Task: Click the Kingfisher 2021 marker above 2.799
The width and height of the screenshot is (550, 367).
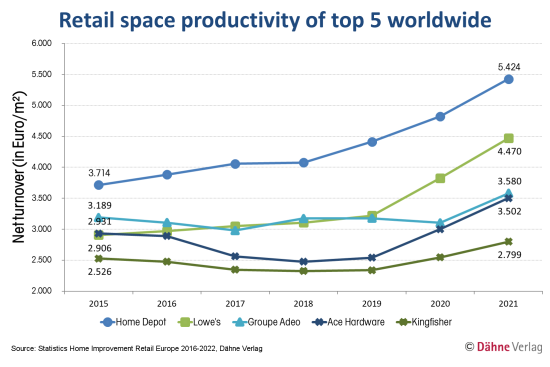Action: (x=509, y=242)
